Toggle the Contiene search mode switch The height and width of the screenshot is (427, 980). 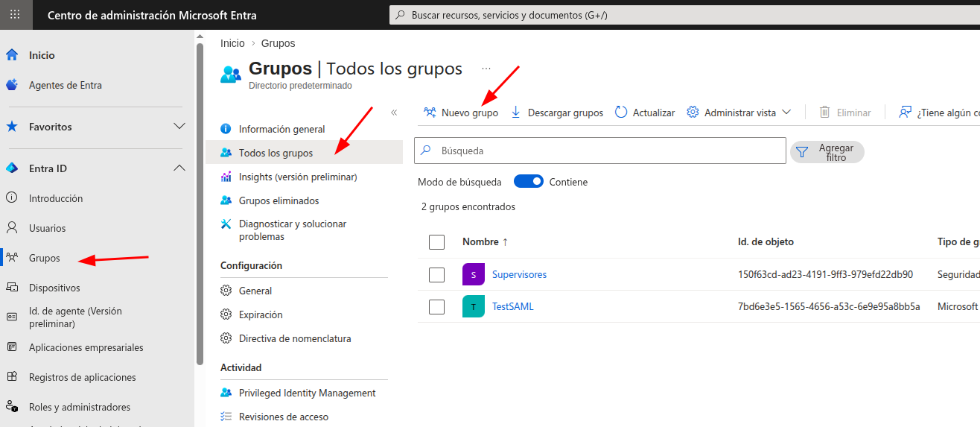click(529, 182)
